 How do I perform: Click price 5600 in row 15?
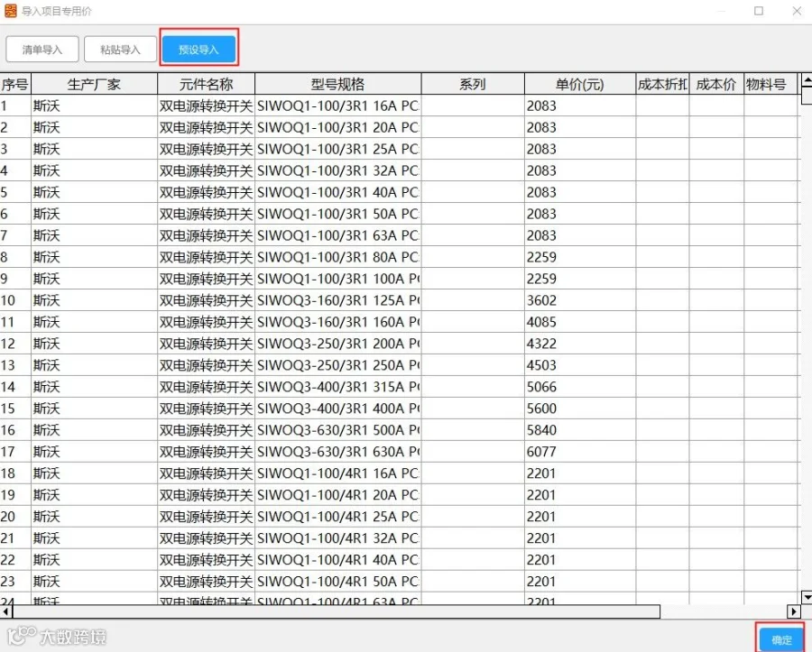click(x=580, y=409)
